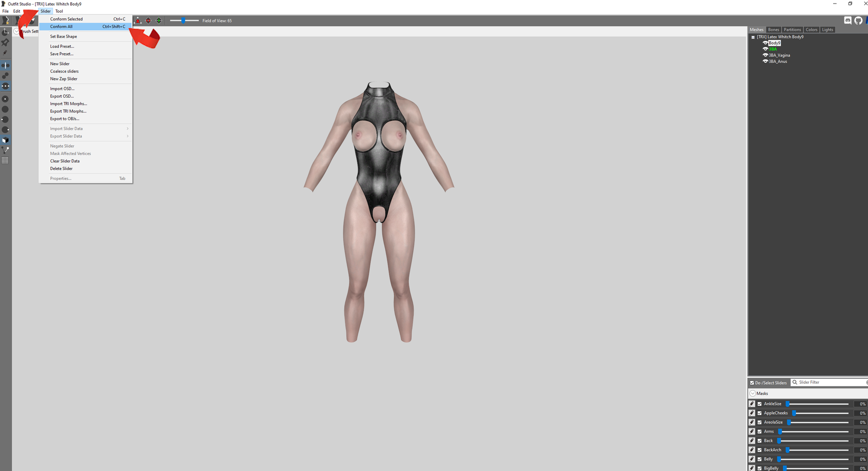This screenshot has width=868, height=471.
Task: Toggle the bones display icon
Action: (x=5, y=150)
